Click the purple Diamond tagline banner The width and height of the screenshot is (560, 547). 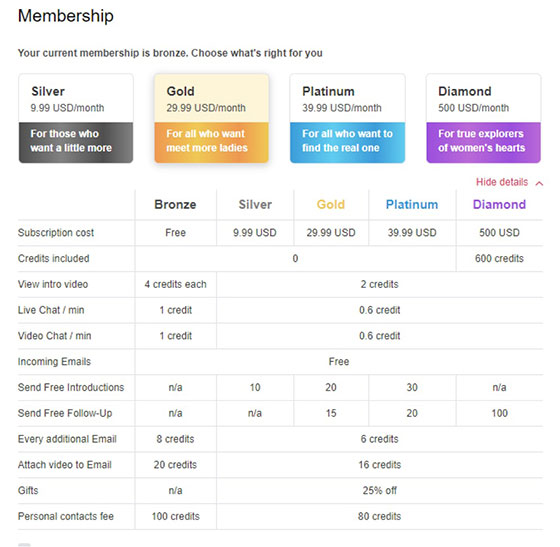[484, 143]
